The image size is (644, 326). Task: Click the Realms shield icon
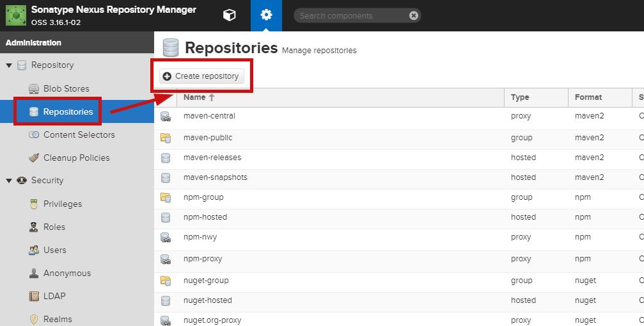tap(34, 319)
